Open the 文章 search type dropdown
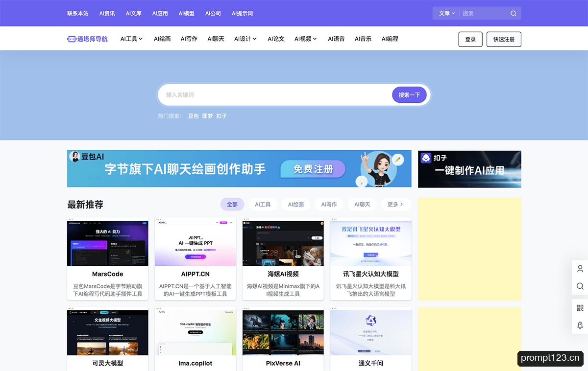 pos(447,13)
